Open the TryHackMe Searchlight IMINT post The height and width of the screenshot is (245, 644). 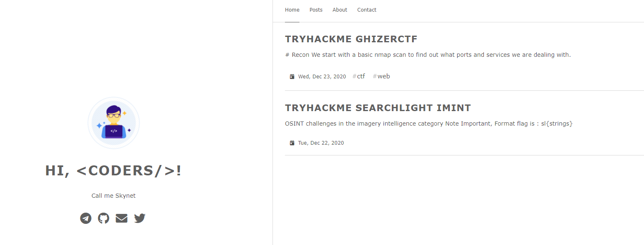coord(378,108)
